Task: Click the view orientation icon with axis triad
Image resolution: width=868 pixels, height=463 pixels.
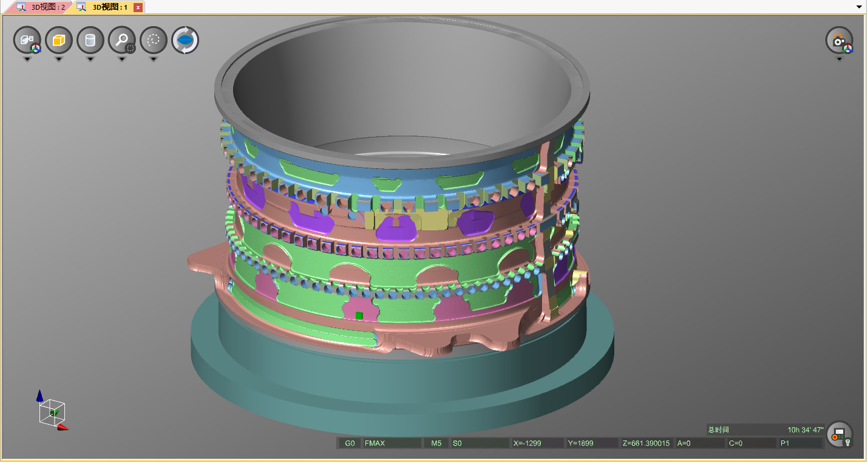Action: (27, 41)
